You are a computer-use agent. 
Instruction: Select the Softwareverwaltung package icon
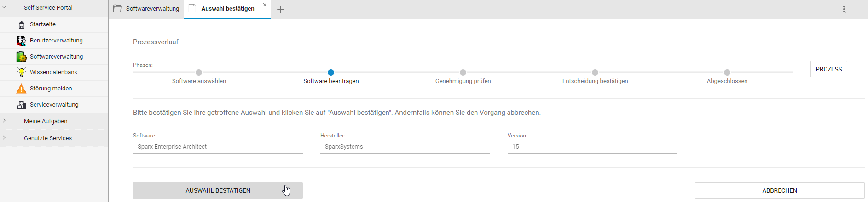click(21, 57)
